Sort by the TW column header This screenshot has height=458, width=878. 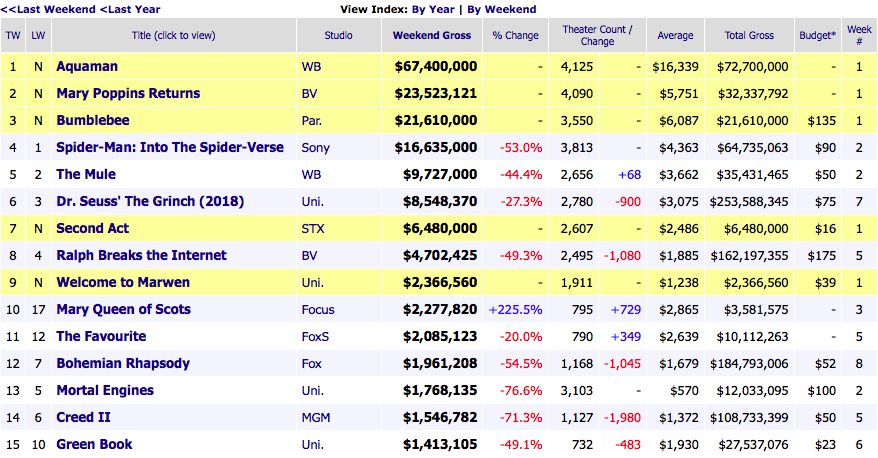(x=13, y=35)
